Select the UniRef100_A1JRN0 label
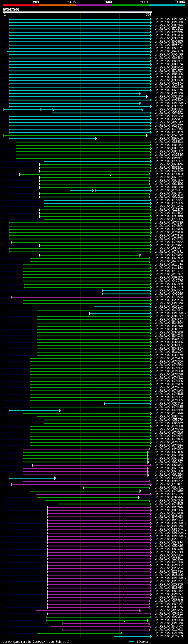Viewport: 188px width, 644px height. (x=169, y=413)
